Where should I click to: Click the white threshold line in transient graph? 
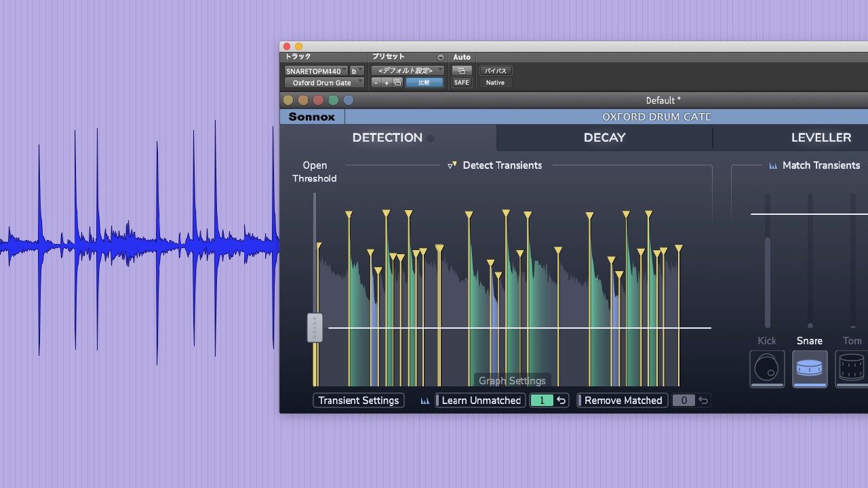click(x=519, y=328)
